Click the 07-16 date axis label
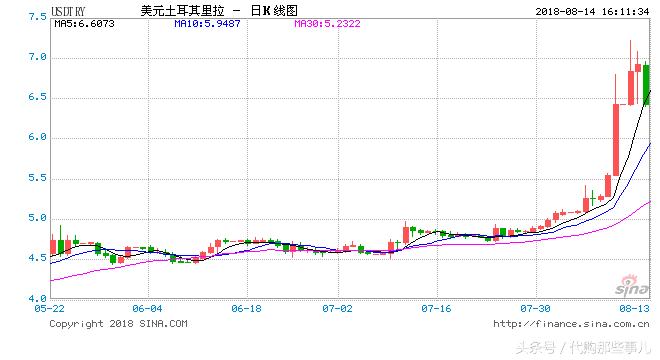This screenshot has height=360, width=660. pos(436,309)
